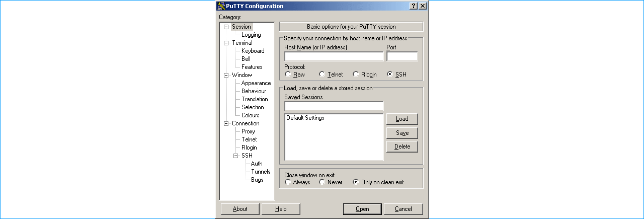Collapse the Connection category node

coord(226,123)
